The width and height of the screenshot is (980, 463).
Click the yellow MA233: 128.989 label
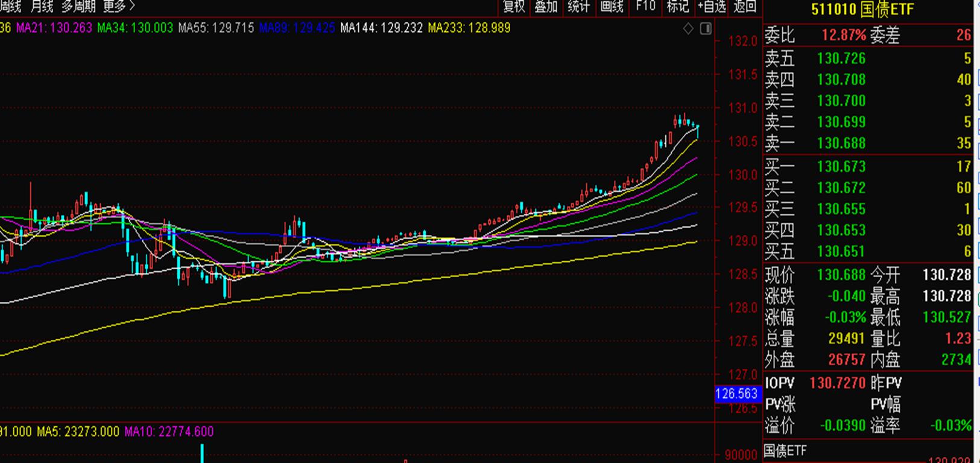click(x=469, y=28)
